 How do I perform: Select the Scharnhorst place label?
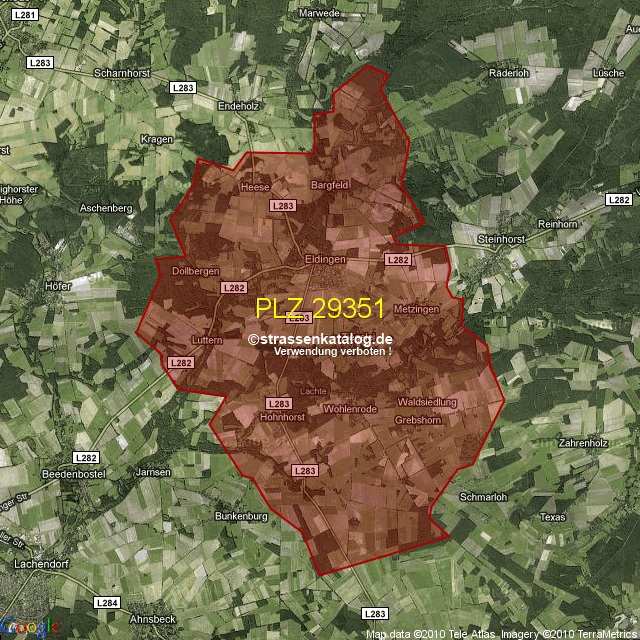(x=120, y=73)
